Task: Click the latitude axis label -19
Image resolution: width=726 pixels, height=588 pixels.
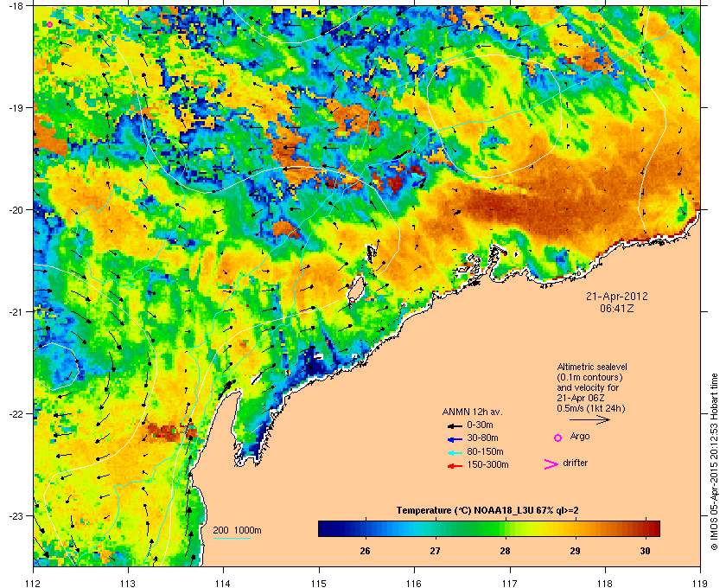Action: [16, 108]
